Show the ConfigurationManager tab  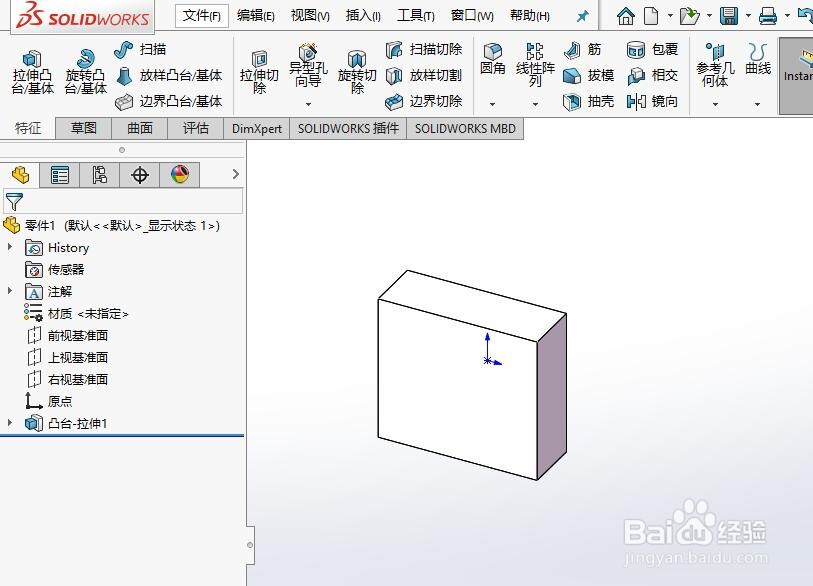[100, 175]
